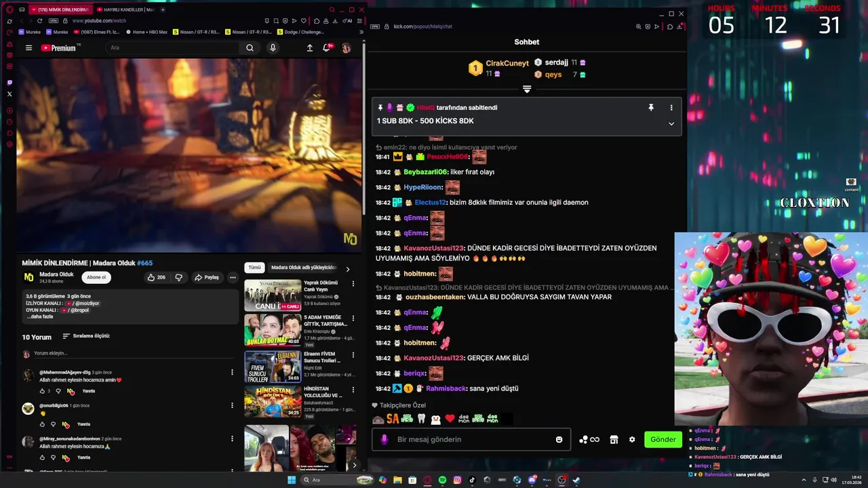This screenshot has height=488, width=868.
Task: Open Kick chat settings gear
Action: click(632, 440)
